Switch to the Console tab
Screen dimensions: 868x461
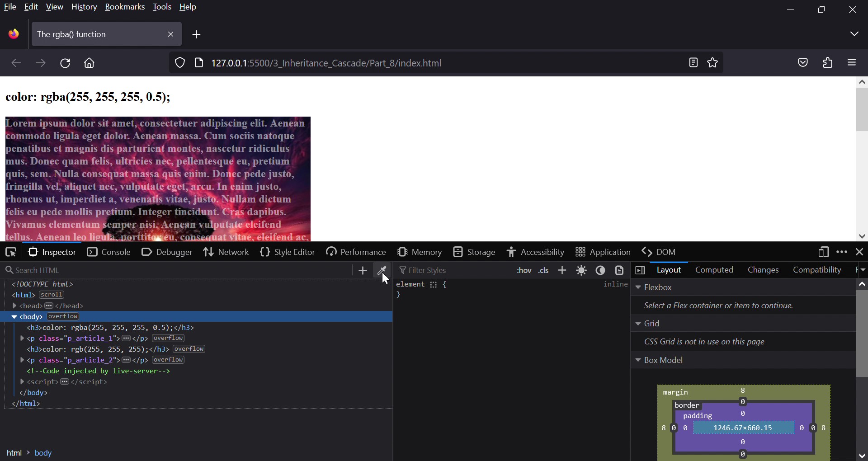click(109, 252)
